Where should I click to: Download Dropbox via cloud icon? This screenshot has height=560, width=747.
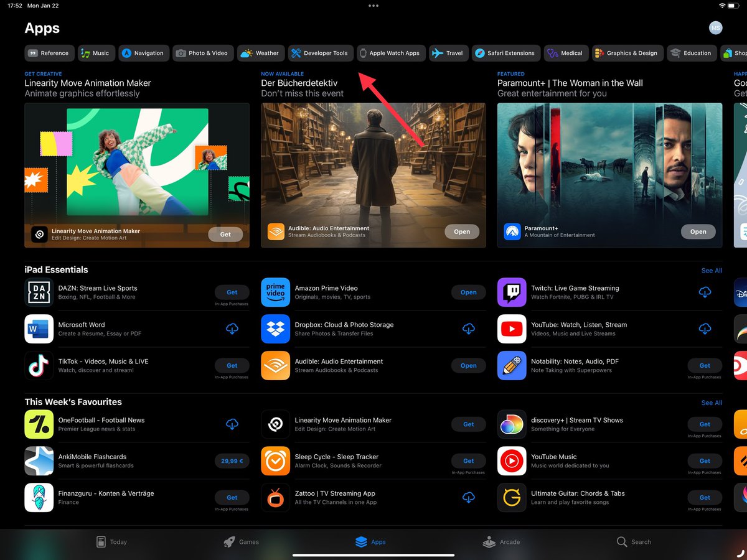pos(469,329)
